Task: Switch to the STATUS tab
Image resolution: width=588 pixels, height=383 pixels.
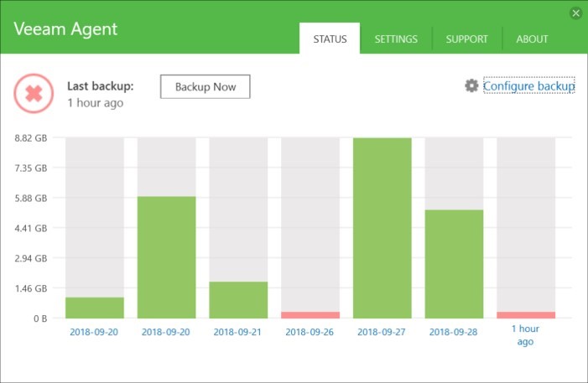Action: click(x=330, y=39)
